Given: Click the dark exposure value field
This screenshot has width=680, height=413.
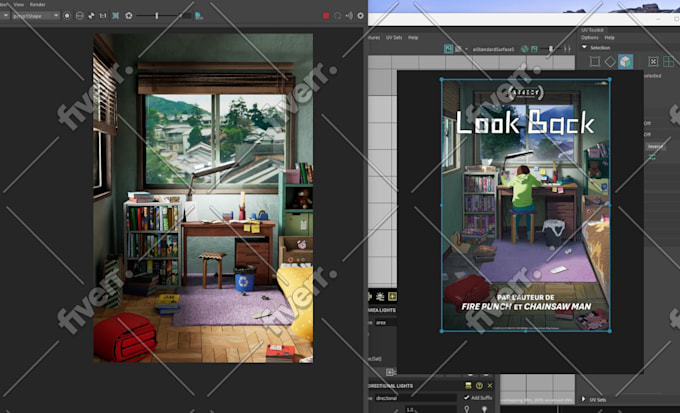Looking at the screenshot, I should click(x=185, y=16).
